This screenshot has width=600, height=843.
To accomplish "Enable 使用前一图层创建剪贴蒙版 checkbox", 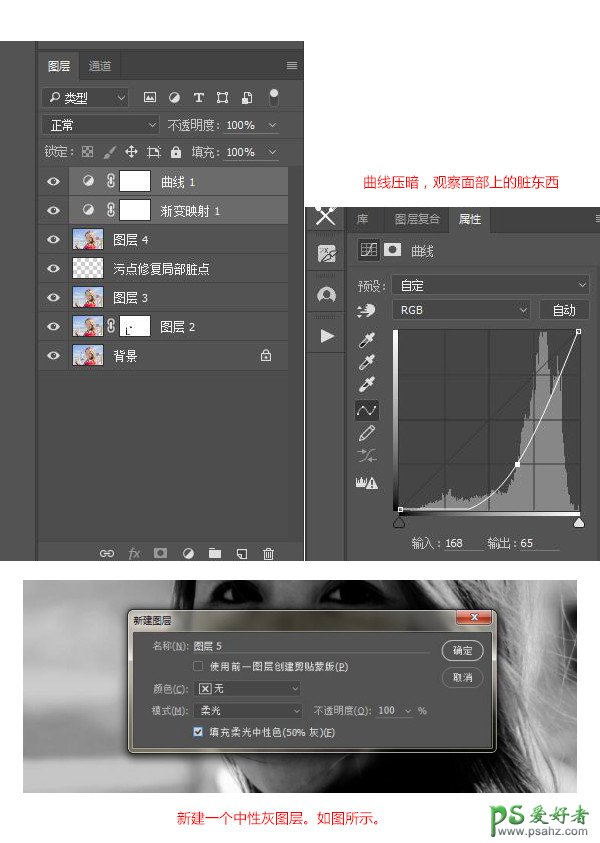I will tap(198, 666).
